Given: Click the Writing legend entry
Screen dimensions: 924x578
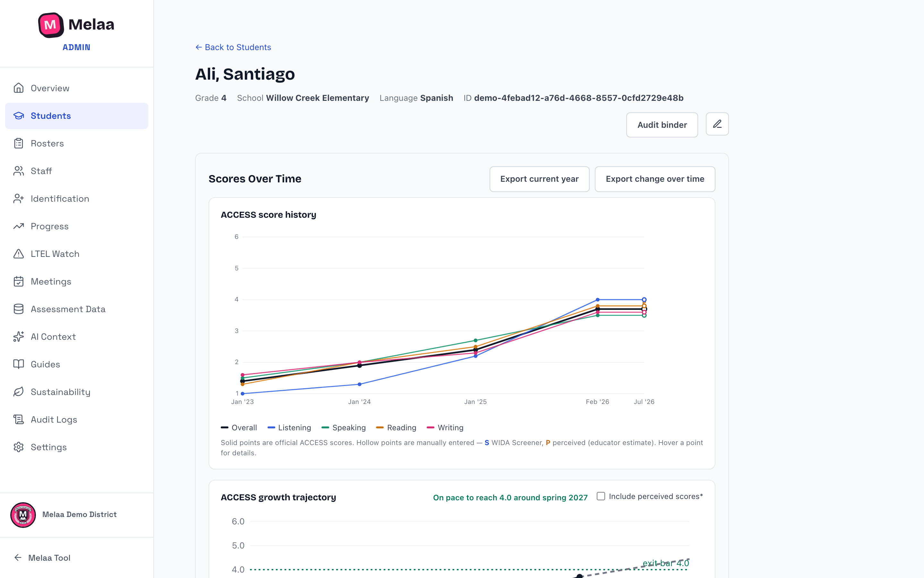Looking at the screenshot, I should click(x=445, y=428).
